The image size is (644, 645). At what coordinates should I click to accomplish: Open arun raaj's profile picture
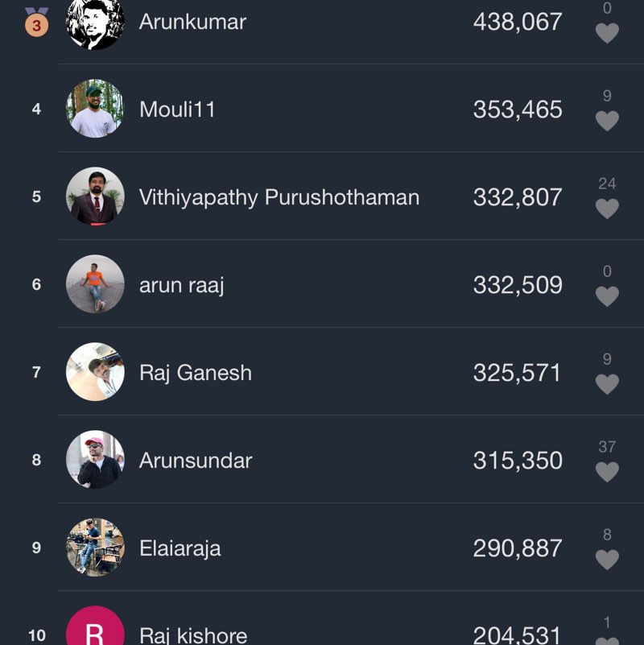95,284
